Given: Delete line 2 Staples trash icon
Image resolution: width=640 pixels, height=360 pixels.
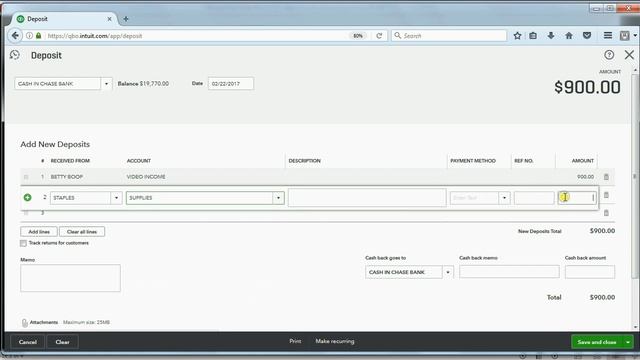Looking at the screenshot, I should tap(606, 195).
